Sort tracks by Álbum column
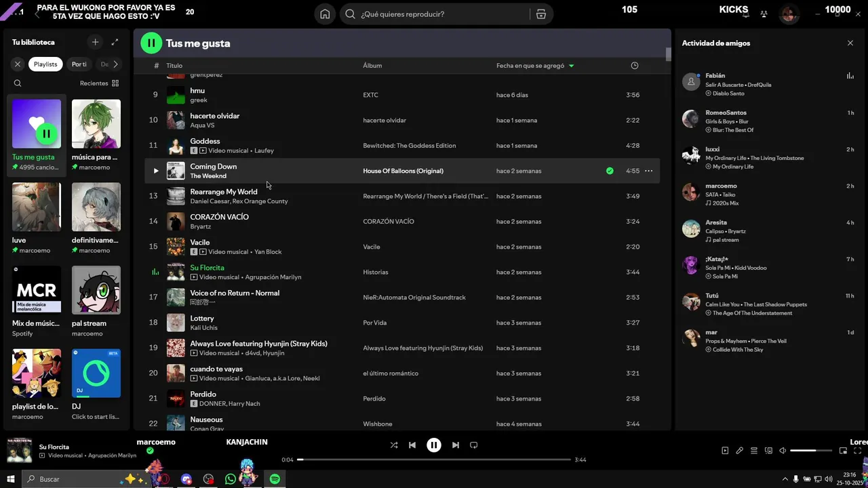Viewport: 868px width, 488px height. tap(372, 66)
